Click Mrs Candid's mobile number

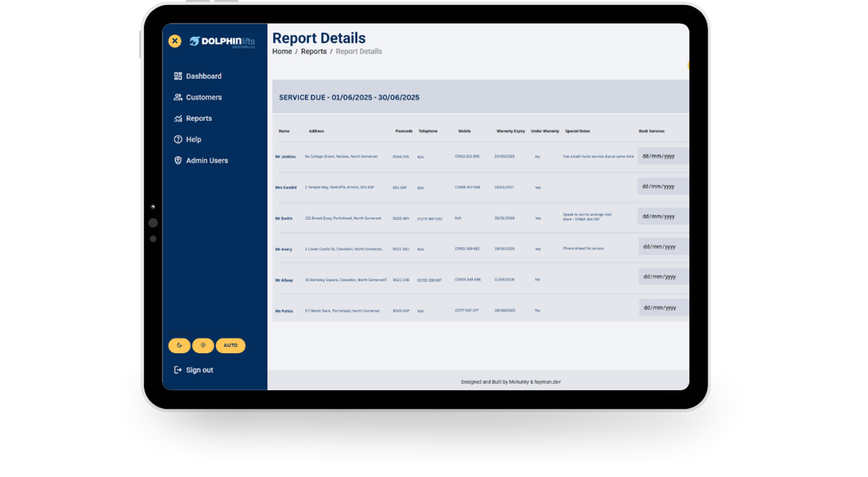pos(467,187)
